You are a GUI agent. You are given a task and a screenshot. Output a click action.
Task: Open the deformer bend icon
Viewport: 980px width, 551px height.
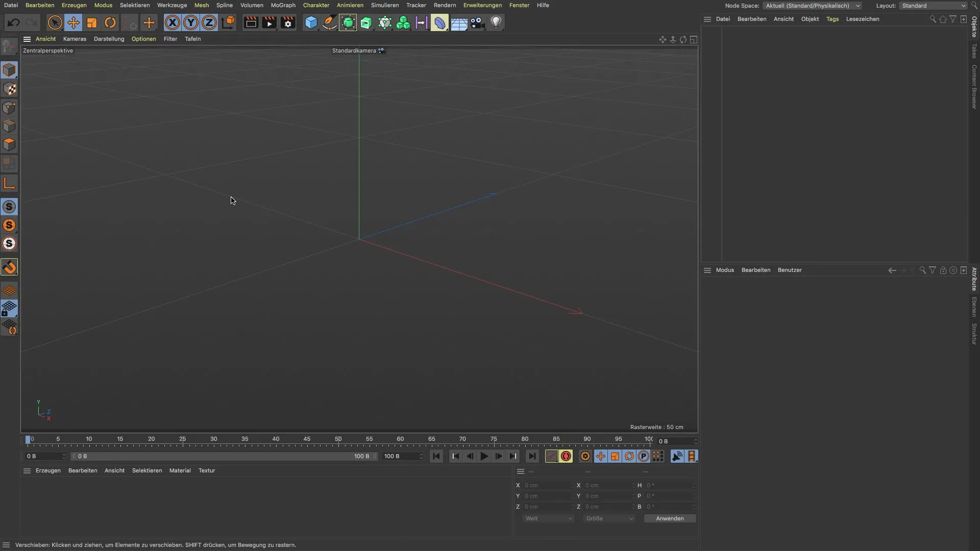(x=440, y=23)
